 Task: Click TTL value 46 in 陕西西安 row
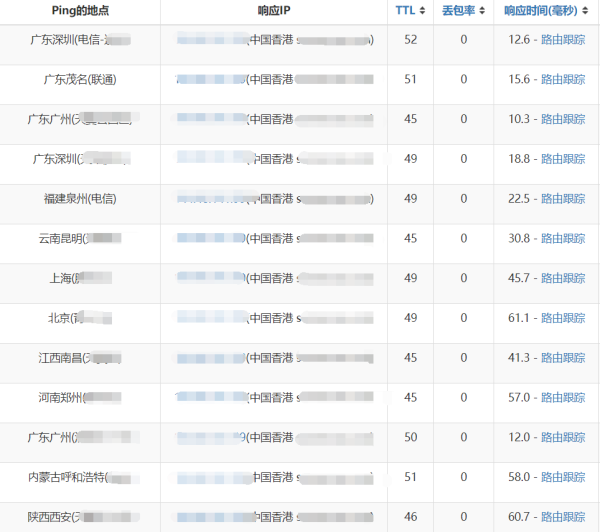pos(411,517)
